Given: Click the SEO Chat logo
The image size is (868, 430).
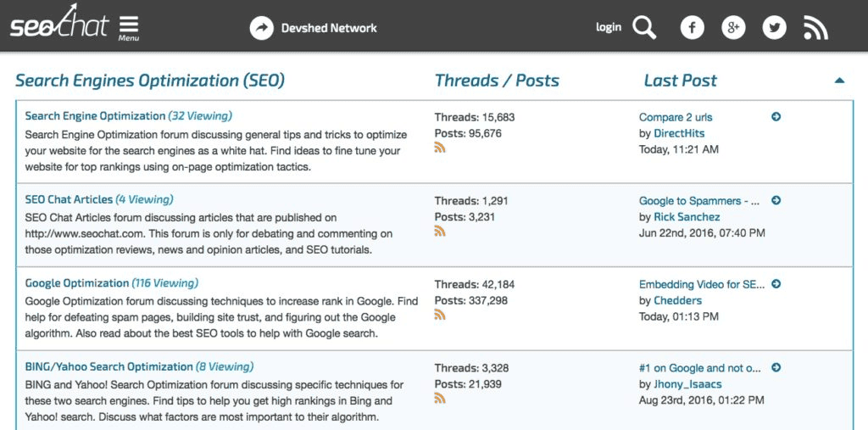Looking at the screenshot, I should pyautogui.click(x=58, y=26).
